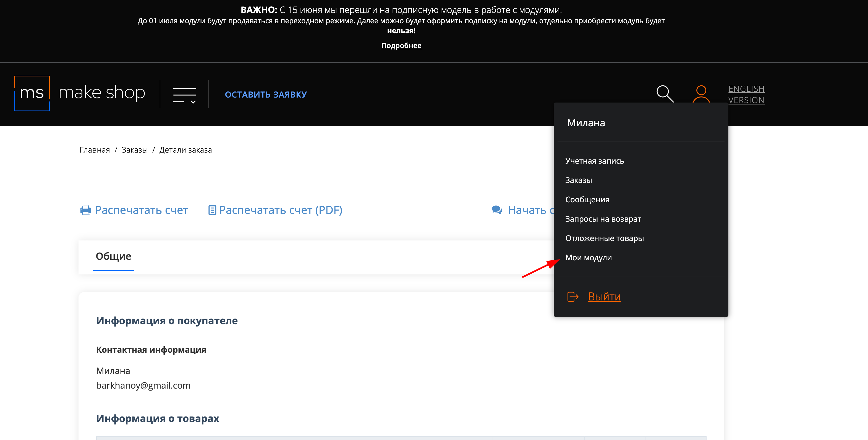Select Учетная запись menu item

tap(594, 161)
